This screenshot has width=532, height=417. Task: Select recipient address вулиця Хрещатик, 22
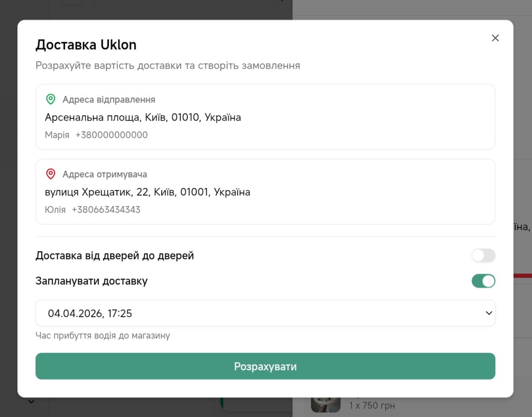[x=147, y=192]
